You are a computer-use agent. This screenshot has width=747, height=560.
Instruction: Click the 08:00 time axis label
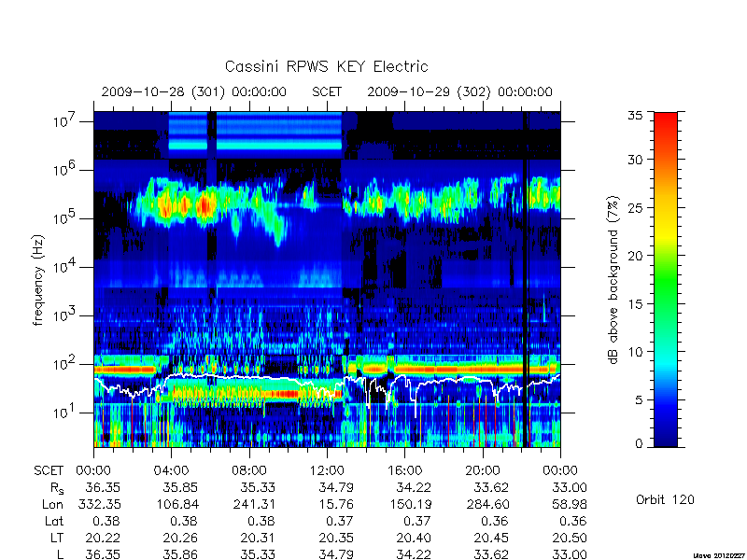[249, 471]
